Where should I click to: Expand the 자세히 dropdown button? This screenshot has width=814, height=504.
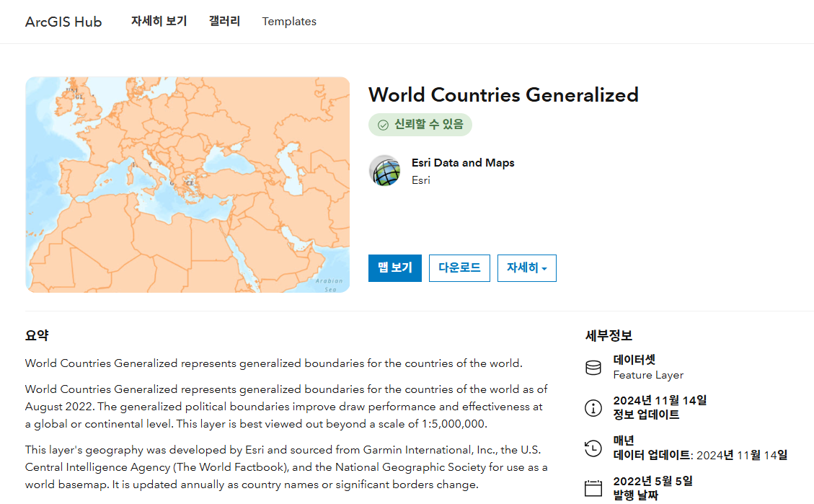click(x=527, y=268)
